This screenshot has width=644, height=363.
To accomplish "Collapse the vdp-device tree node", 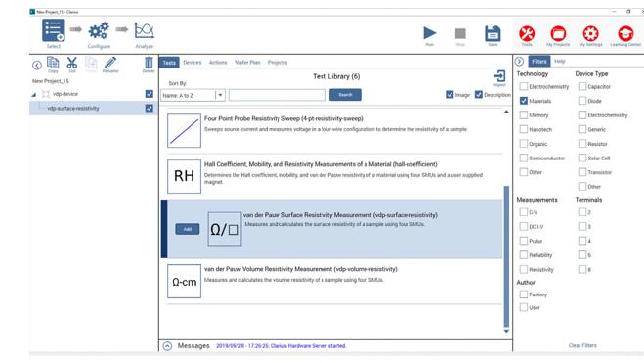I will [34, 95].
